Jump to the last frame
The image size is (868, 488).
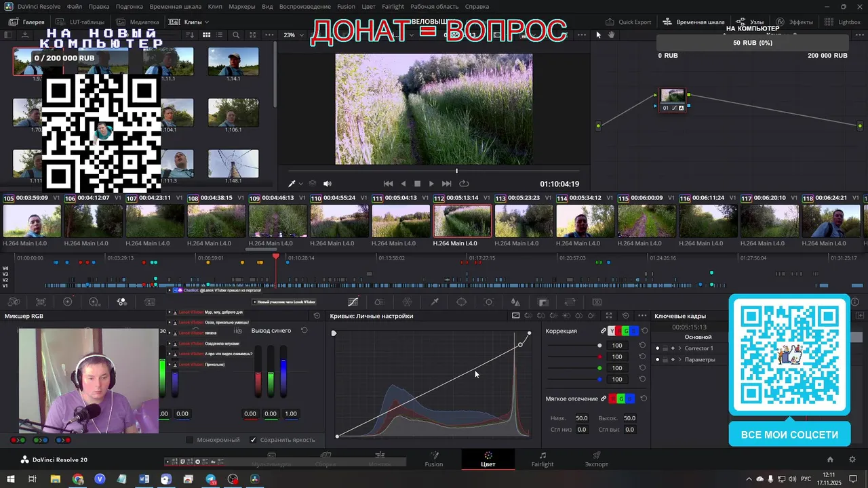coord(446,184)
